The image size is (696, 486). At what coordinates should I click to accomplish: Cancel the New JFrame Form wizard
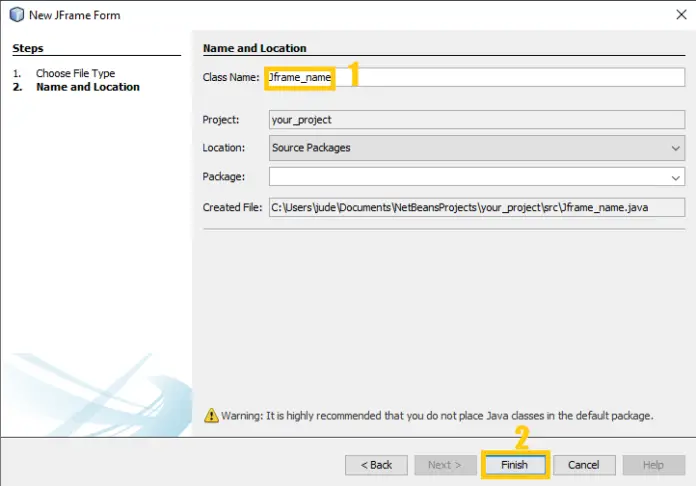(x=583, y=465)
